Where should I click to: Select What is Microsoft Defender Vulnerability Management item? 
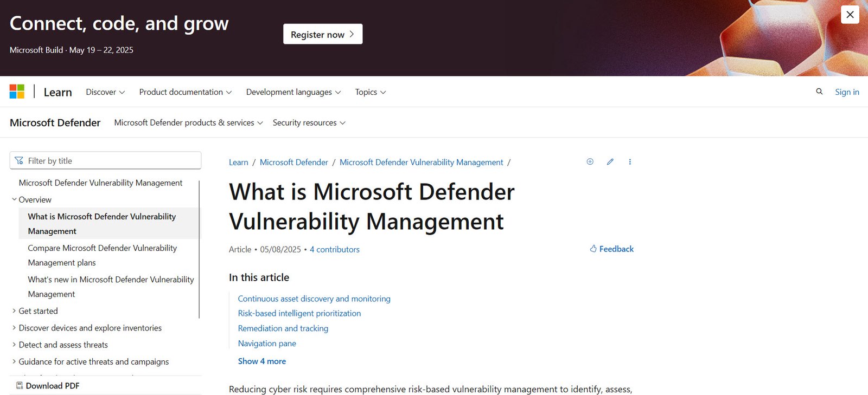click(x=109, y=223)
